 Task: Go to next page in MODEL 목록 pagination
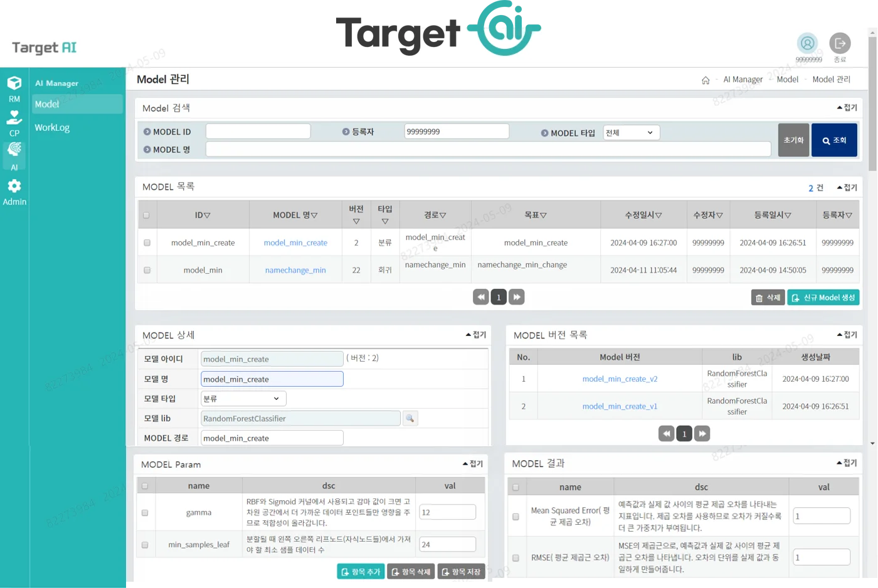tap(516, 296)
